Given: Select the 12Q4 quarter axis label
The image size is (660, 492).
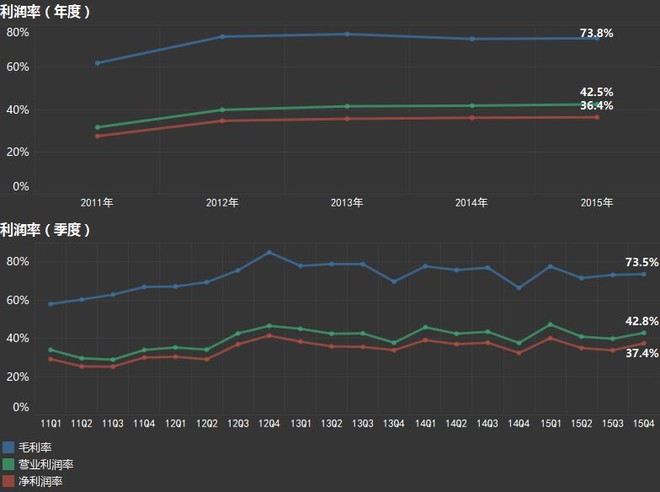Looking at the screenshot, I should pos(269,423).
